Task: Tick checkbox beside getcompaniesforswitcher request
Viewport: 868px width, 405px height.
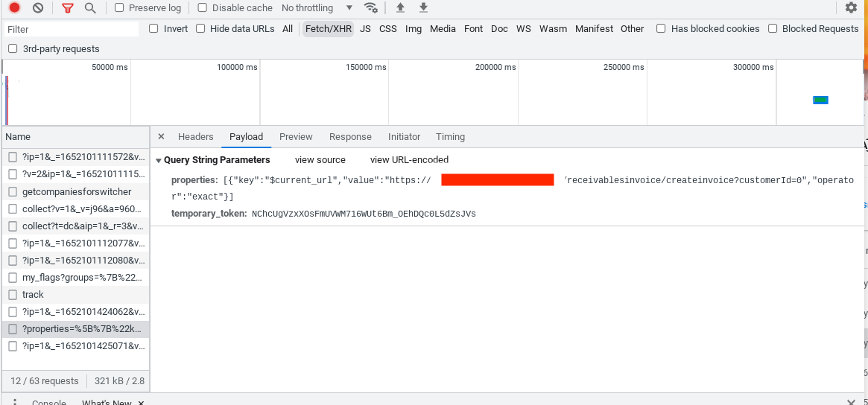Action: pyautogui.click(x=13, y=192)
